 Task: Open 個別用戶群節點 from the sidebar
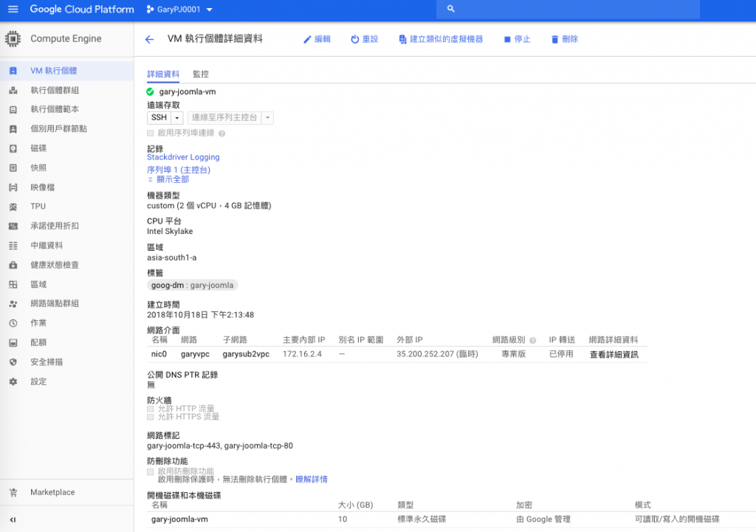(67, 128)
